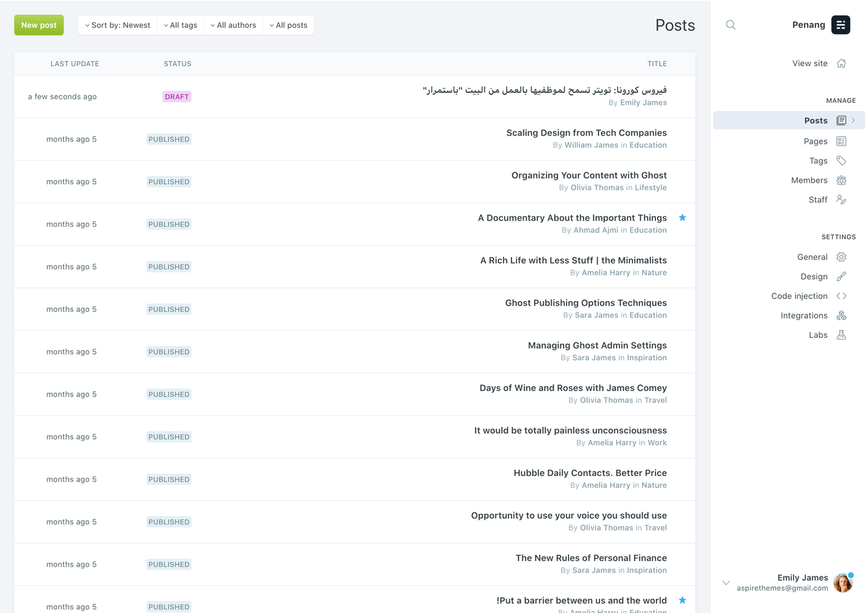Viewport: 868px width, 613px height.
Task: Open the All tags filter dropdown
Action: pos(180,25)
